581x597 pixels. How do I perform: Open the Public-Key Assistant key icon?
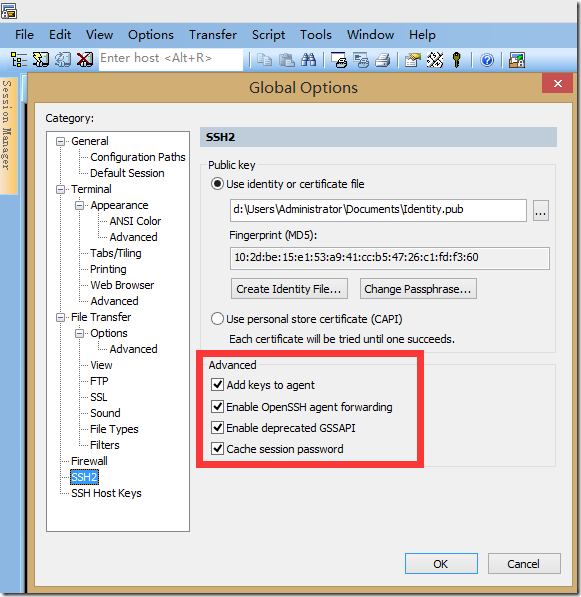[456, 60]
